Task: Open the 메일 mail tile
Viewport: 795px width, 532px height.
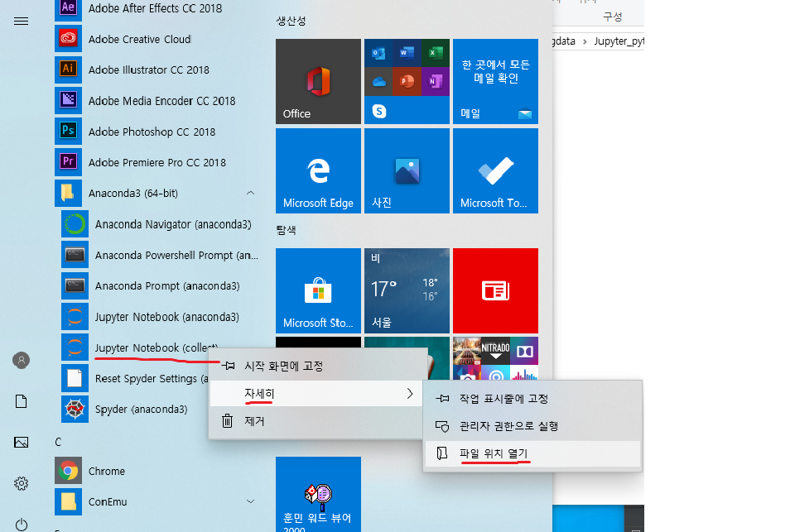Action: (495, 82)
